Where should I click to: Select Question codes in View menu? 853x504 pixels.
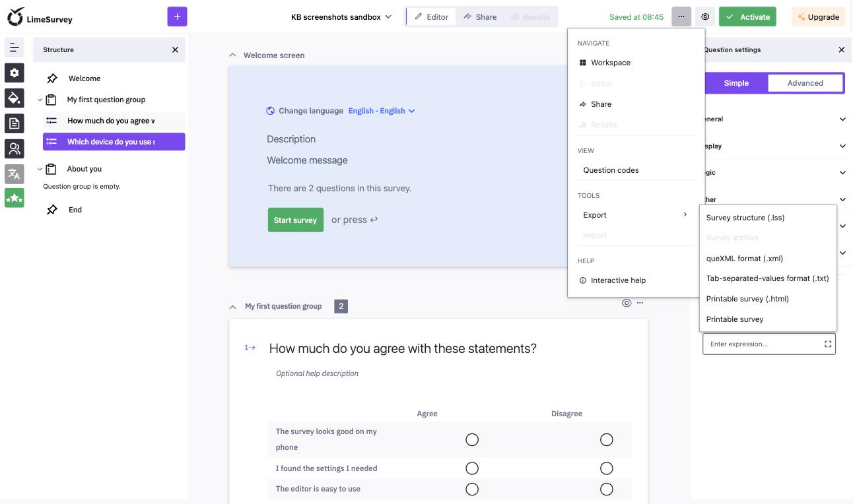click(611, 170)
